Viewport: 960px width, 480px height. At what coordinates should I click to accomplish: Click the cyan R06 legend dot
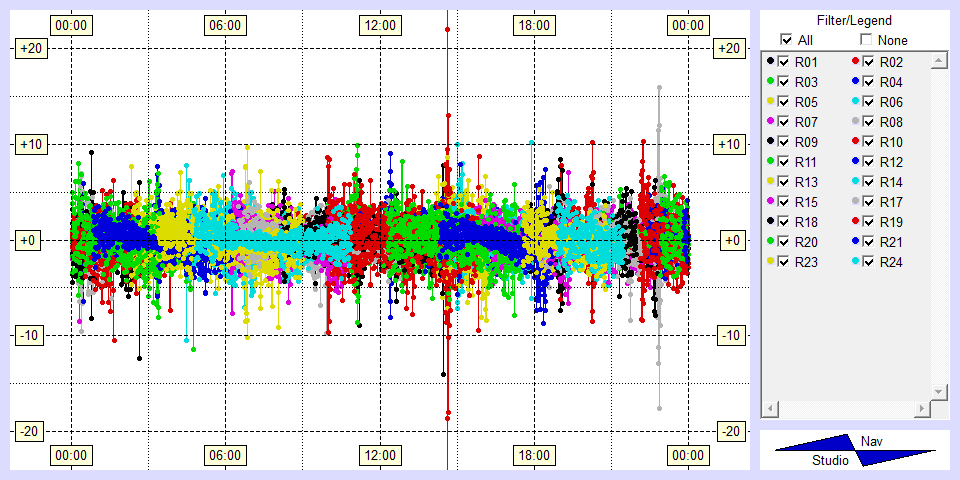click(x=855, y=102)
